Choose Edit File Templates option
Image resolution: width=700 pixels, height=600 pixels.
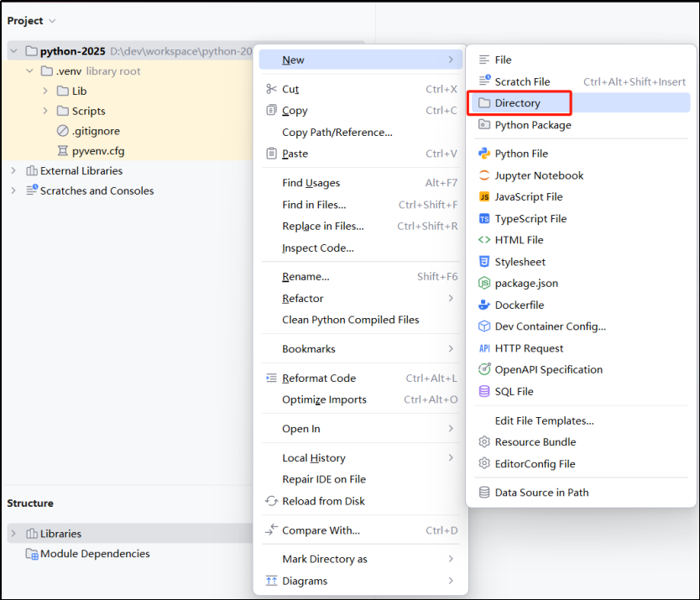(580, 421)
